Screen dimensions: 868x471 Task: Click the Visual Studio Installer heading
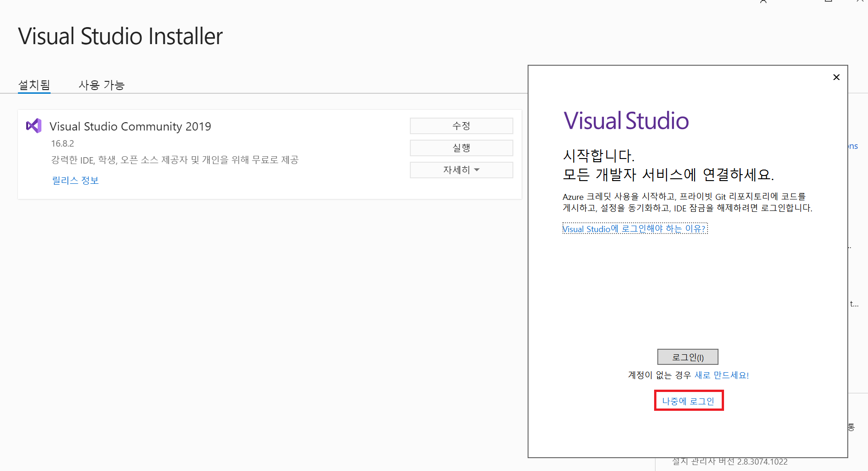121,36
